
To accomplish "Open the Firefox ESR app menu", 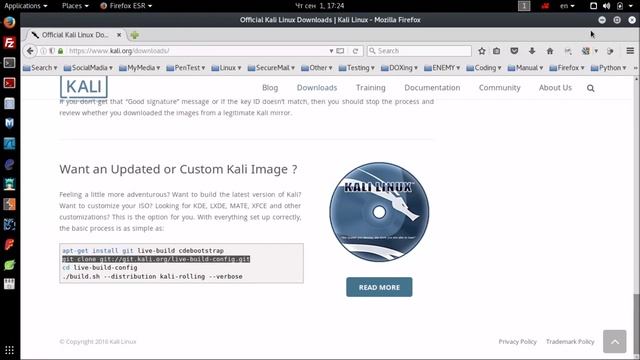I will coord(126,6).
